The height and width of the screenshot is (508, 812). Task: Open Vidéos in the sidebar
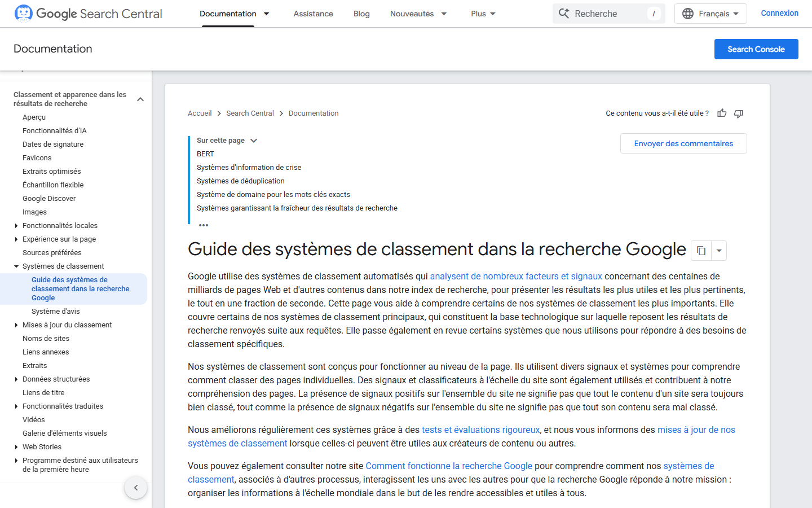(34, 420)
